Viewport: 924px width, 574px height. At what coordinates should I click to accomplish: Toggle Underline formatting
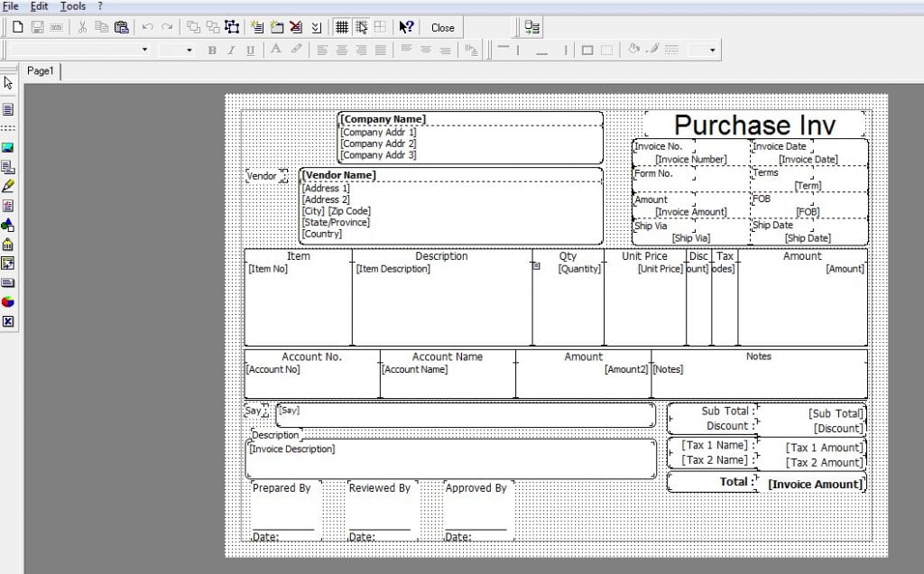(251, 51)
